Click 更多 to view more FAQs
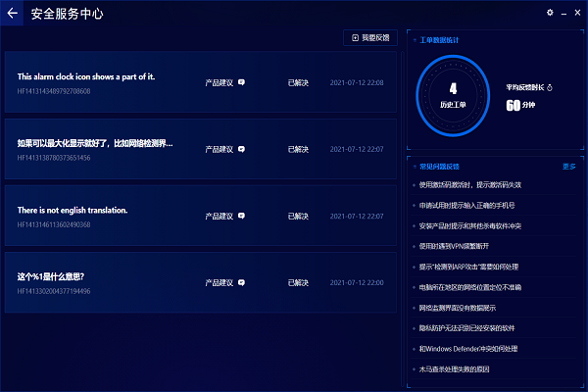588x392 pixels. click(x=569, y=167)
